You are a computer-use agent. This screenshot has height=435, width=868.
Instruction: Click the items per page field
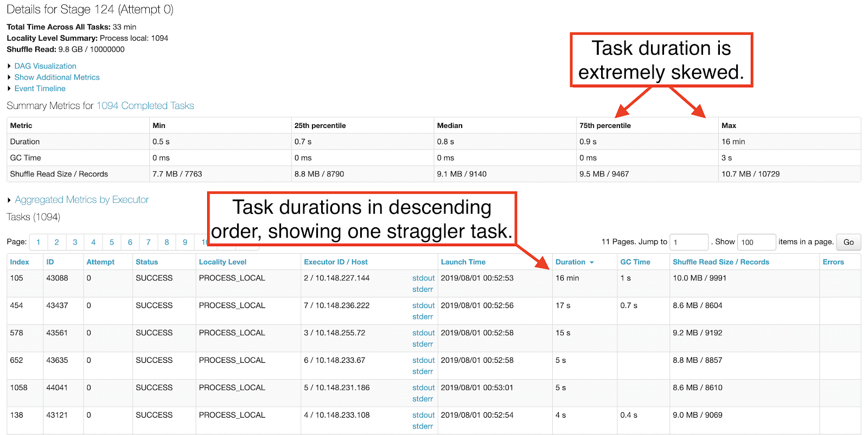[x=756, y=242]
